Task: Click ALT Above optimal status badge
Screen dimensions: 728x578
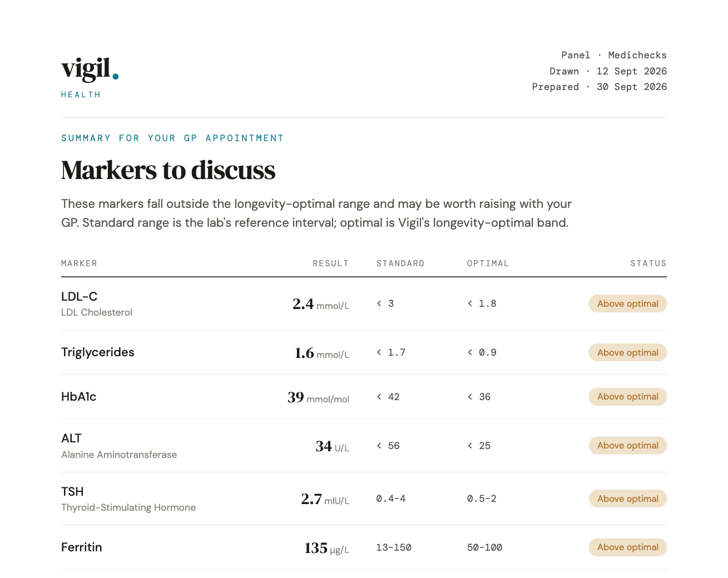Action: coord(628,446)
